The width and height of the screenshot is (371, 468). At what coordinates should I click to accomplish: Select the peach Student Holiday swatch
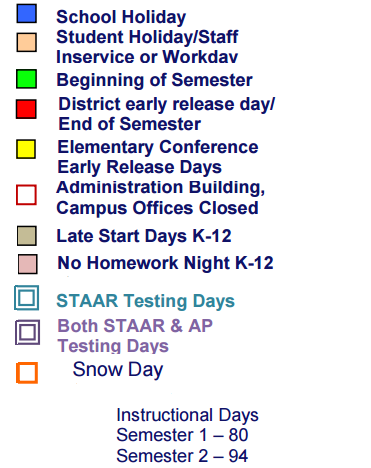(27, 42)
